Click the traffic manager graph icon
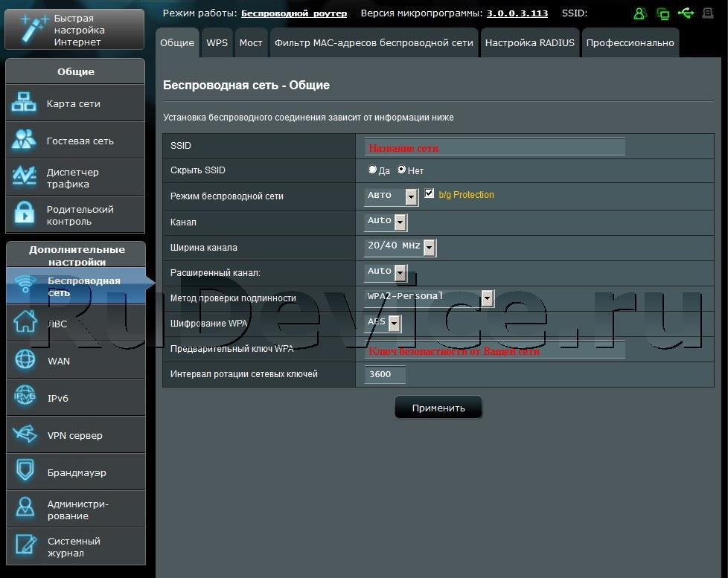 click(x=24, y=176)
